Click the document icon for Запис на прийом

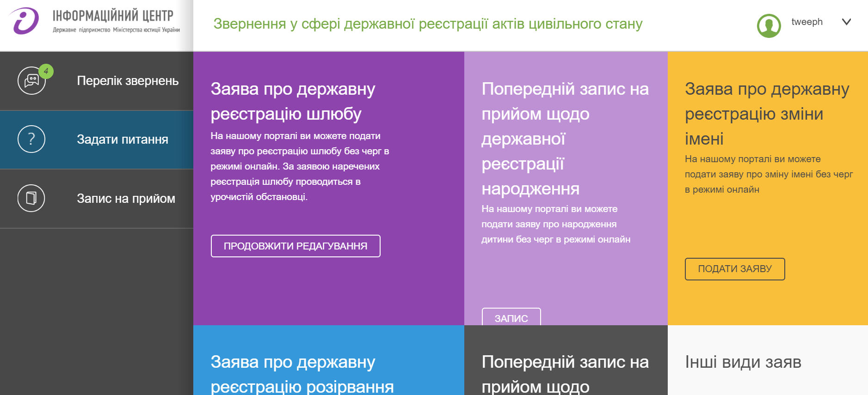pos(31,198)
